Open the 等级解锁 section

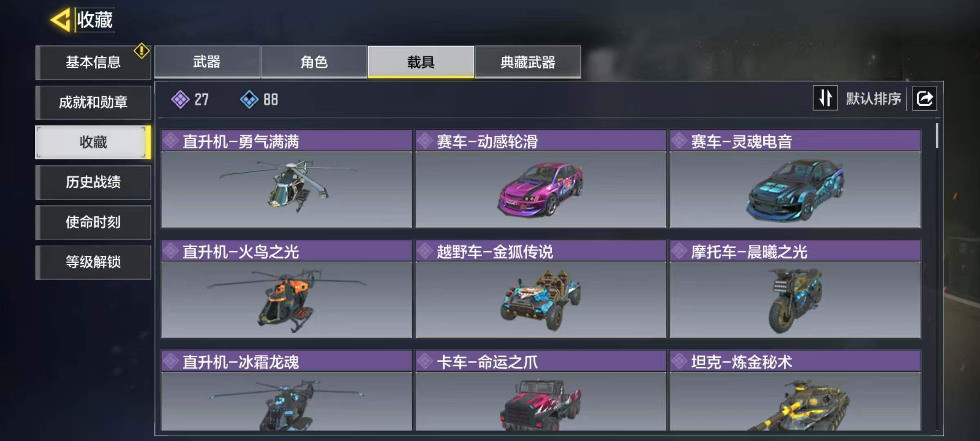(93, 262)
